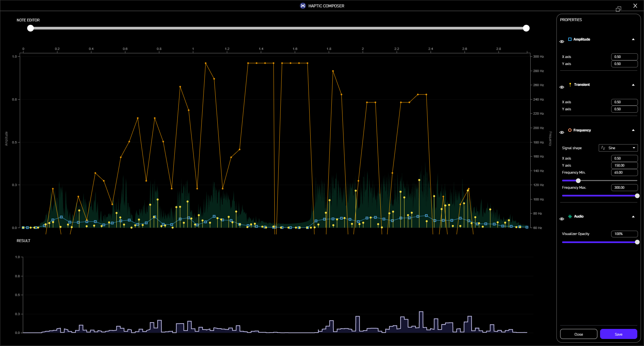
Task: Click the Frequency Max. slider handle
Action: tap(637, 196)
